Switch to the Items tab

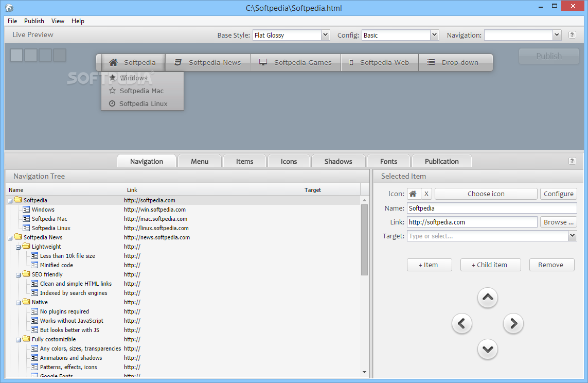244,161
